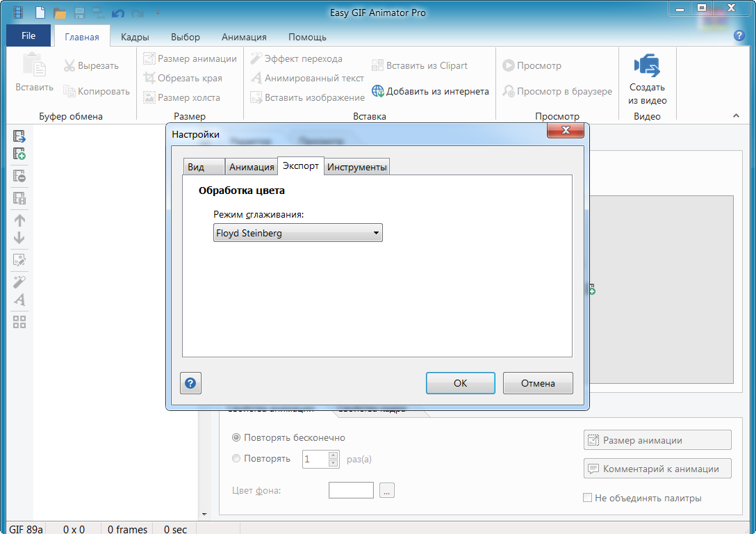Collapse the ribbon with the chevron

pos(736,116)
